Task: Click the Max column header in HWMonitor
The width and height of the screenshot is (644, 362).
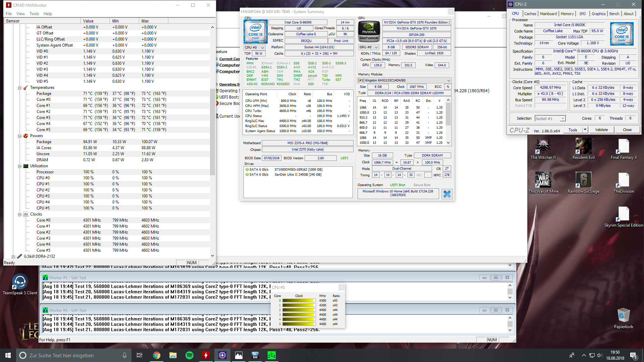Action: pyautogui.click(x=153, y=21)
